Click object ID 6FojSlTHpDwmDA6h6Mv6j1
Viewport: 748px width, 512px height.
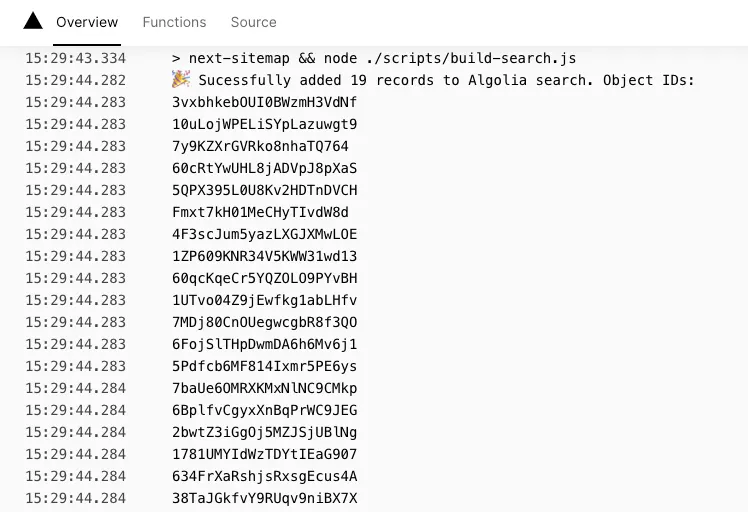pyautogui.click(x=264, y=344)
